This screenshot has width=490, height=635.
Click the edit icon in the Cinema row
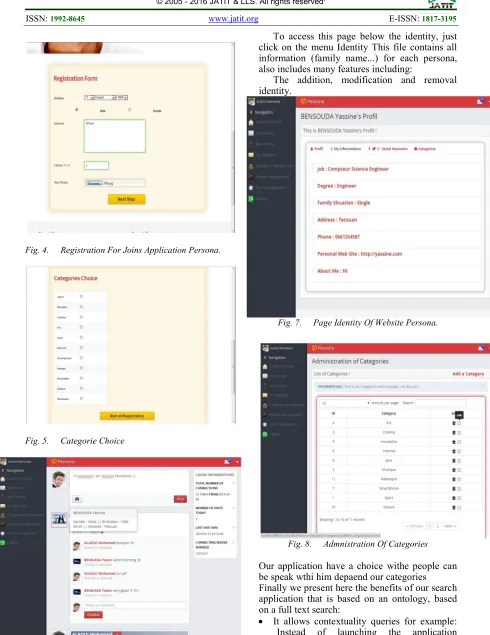(459, 433)
